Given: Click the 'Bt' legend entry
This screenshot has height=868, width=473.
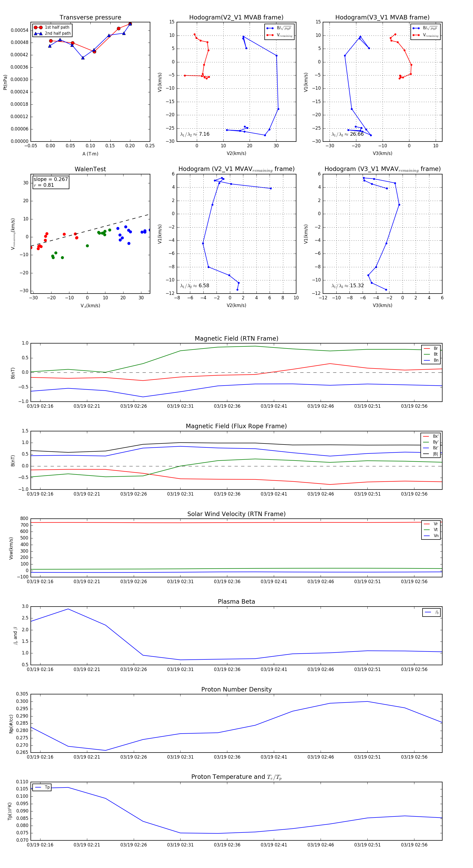Looking at the screenshot, I should click(x=431, y=355).
